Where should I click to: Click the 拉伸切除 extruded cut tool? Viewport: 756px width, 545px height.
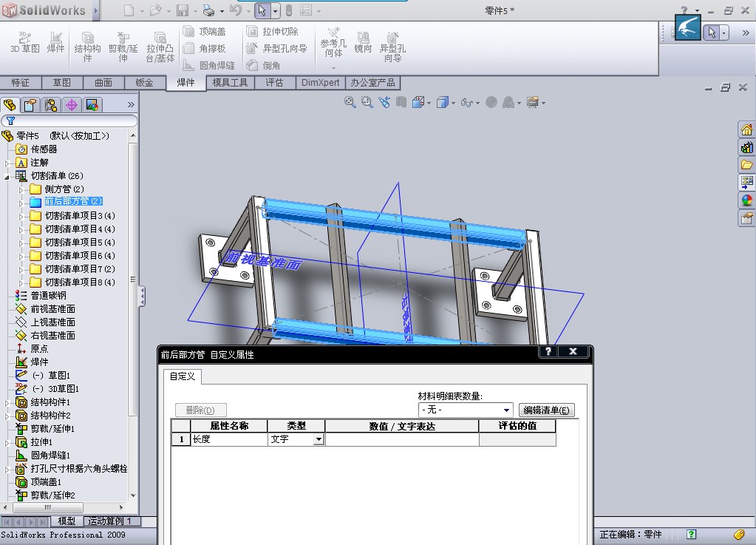pos(273,31)
